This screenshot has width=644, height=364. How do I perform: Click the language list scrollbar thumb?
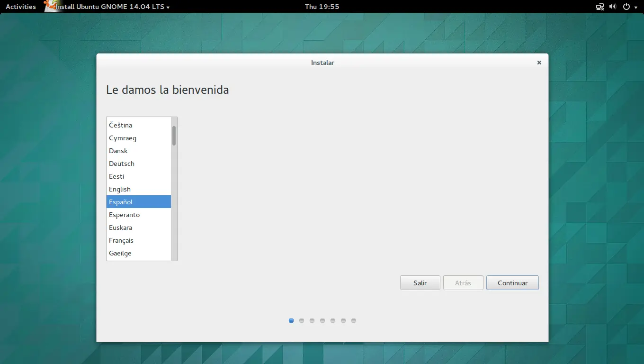(x=174, y=136)
